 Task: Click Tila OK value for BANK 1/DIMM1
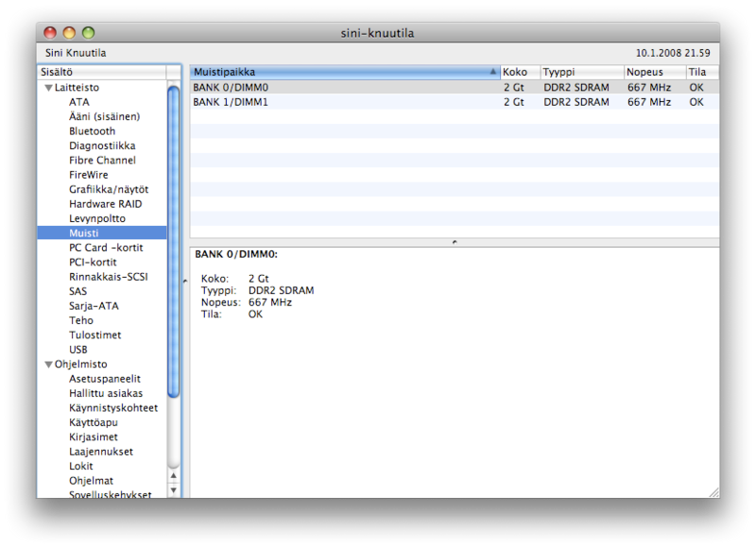[x=696, y=102]
